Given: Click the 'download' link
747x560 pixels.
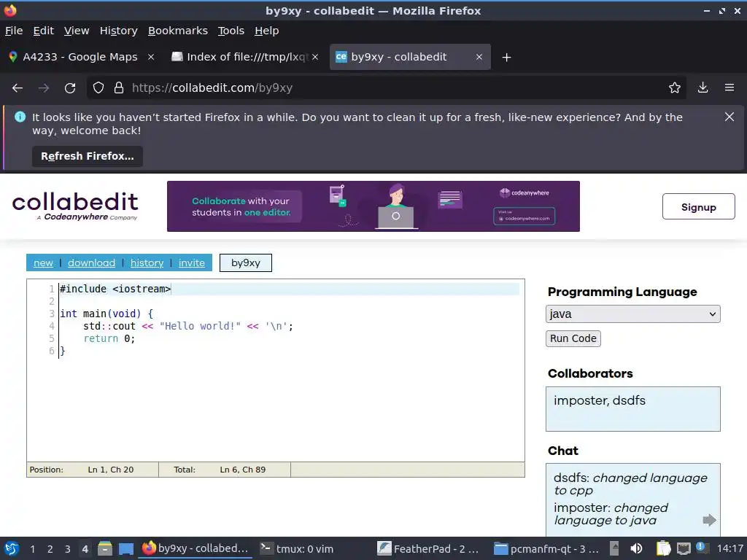Looking at the screenshot, I should [x=91, y=262].
